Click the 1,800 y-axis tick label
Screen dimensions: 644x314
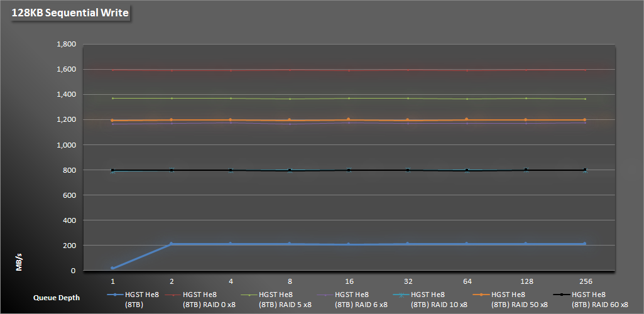(66, 45)
